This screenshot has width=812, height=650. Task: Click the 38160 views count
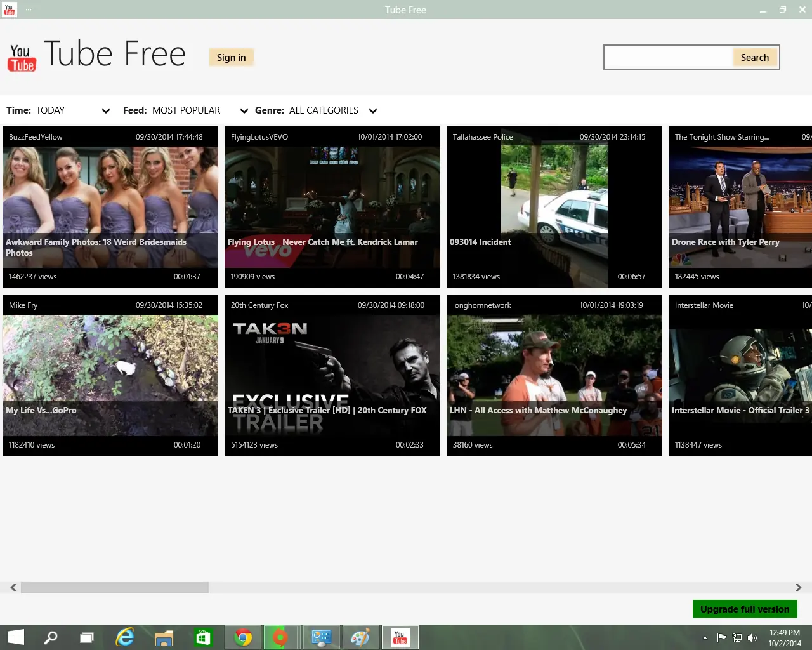click(473, 445)
